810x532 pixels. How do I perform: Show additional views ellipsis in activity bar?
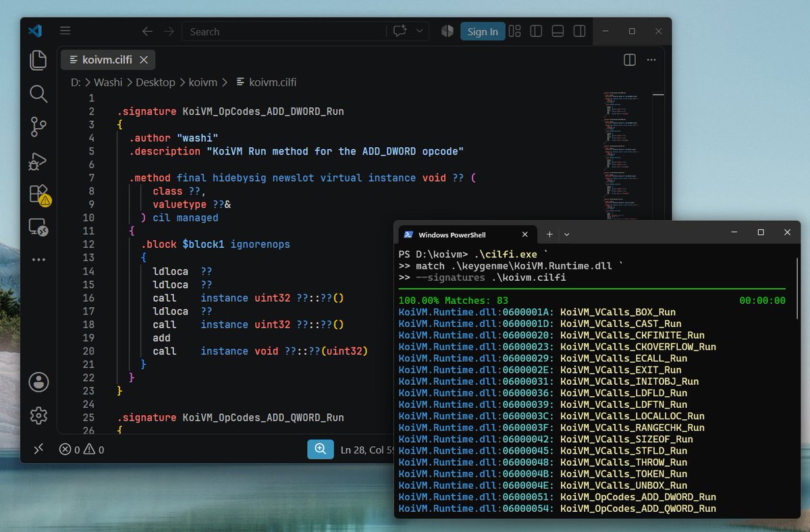click(38, 260)
